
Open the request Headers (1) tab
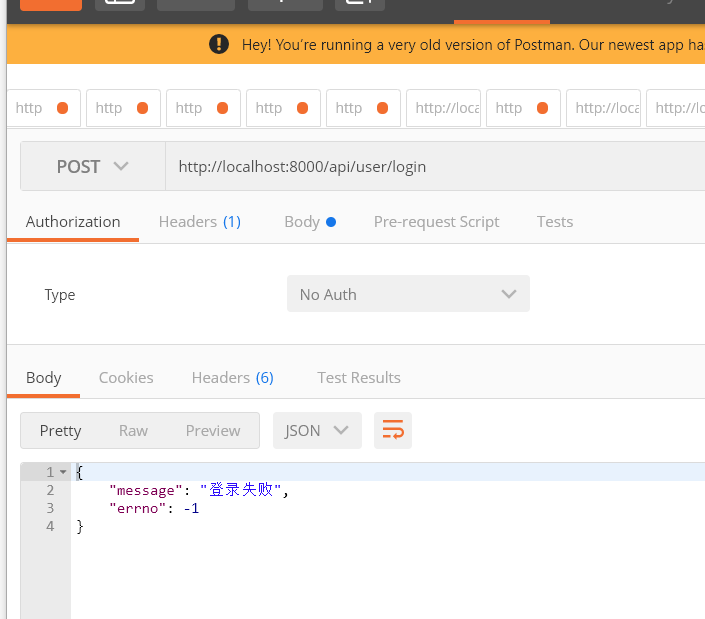tap(199, 222)
